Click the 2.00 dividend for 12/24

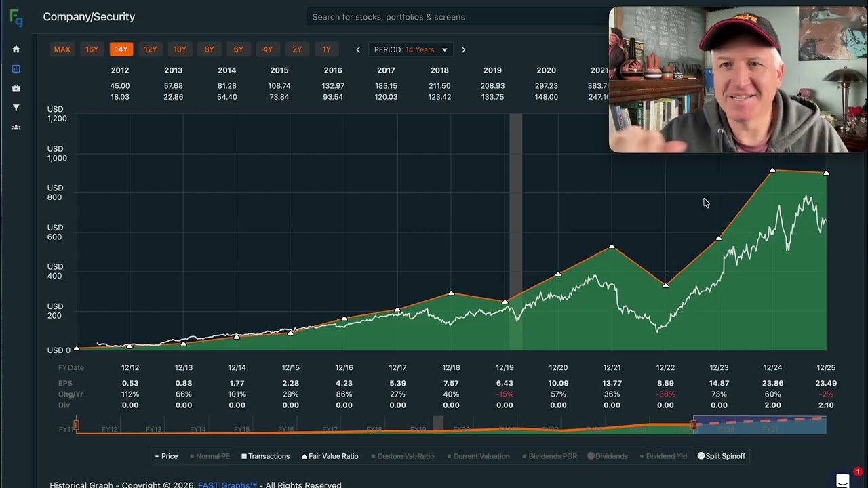click(772, 405)
